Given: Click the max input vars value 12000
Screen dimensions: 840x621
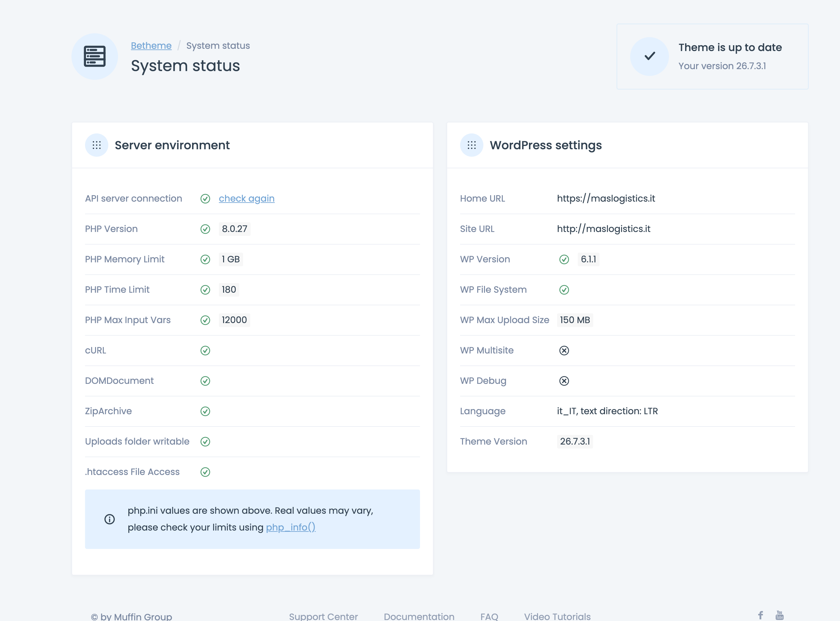Looking at the screenshot, I should (234, 320).
